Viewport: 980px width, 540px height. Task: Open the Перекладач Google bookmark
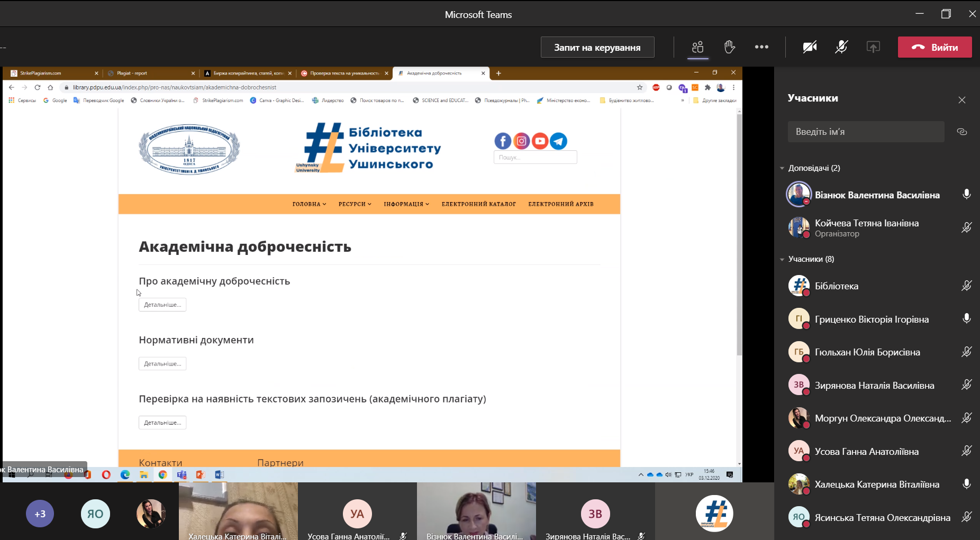98,100
